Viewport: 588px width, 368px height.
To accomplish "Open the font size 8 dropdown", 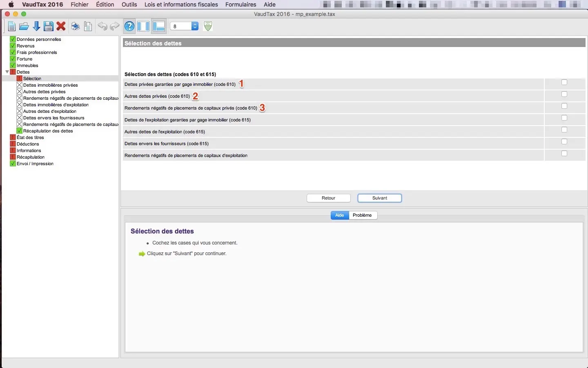I will (x=184, y=26).
